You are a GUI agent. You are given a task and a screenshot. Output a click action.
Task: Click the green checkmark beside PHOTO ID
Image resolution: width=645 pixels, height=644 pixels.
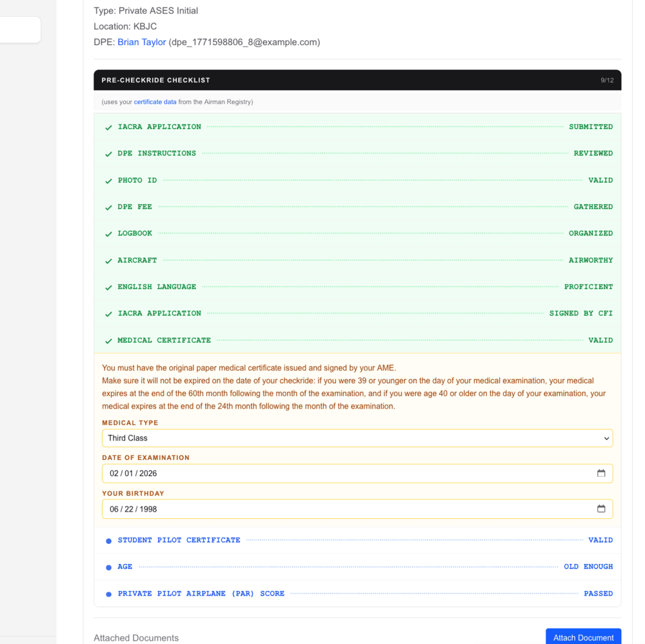(x=108, y=180)
